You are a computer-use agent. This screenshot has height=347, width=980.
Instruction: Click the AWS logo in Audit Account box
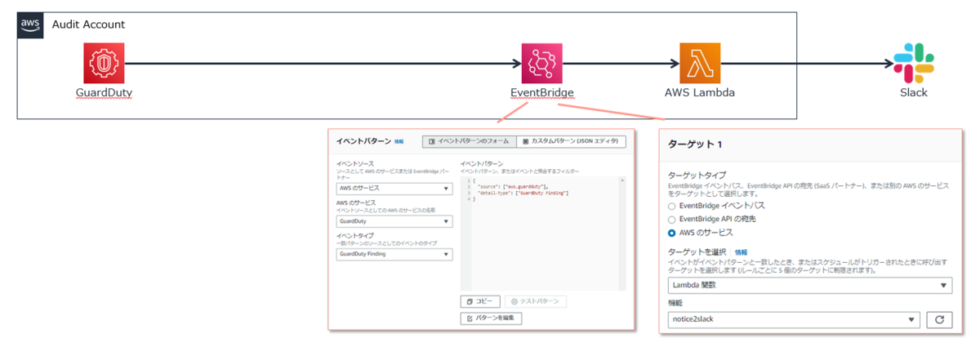[31, 25]
